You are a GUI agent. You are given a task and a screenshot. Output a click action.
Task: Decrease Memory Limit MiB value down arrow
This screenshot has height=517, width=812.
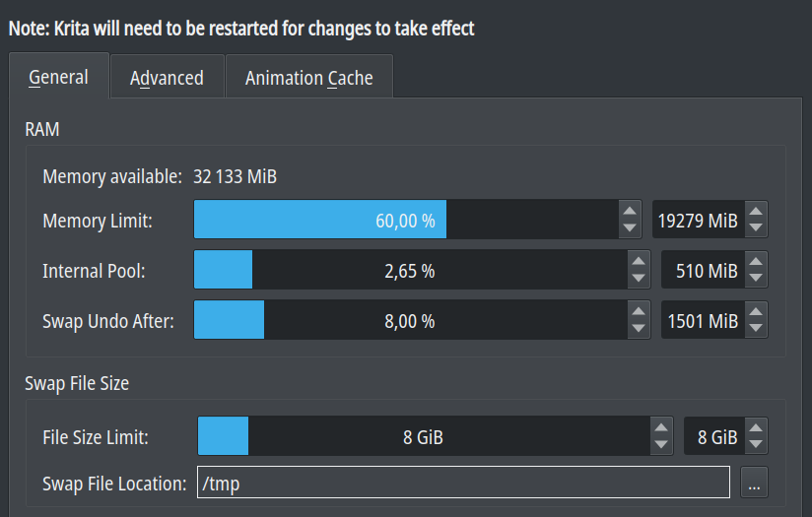[756, 228]
